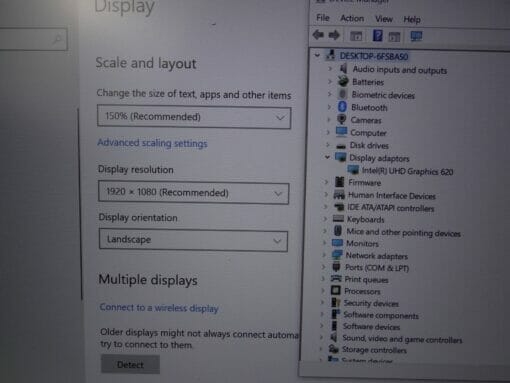Select Intel(R) UHD Graphics 620 device
This screenshot has height=383, width=510.
[x=407, y=171]
